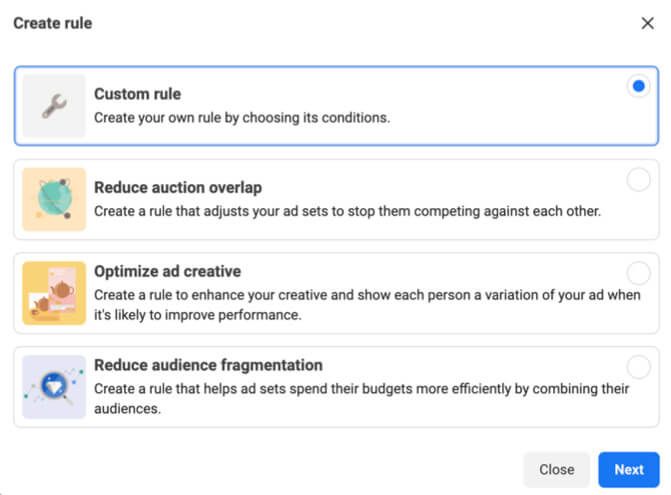671x495 pixels.
Task: Click the globe icon for Reduce auction overlap
Action: click(x=54, y=199)
